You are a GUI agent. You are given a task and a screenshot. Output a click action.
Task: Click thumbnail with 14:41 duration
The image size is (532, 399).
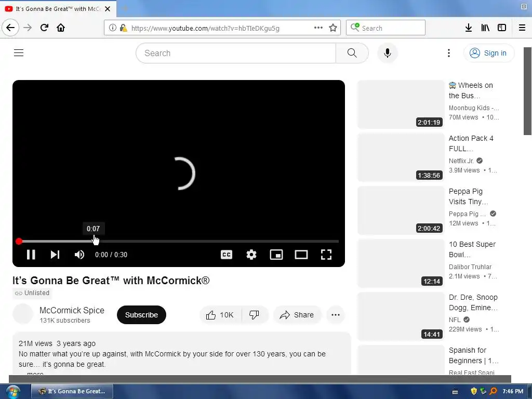401,316
